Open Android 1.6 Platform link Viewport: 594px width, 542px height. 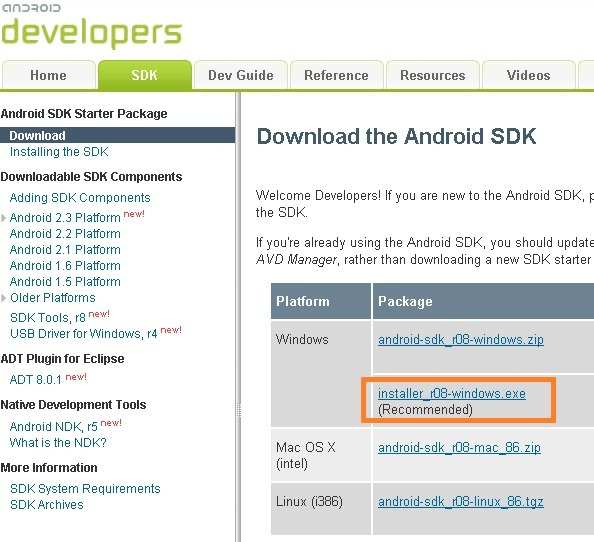(65, 266)
